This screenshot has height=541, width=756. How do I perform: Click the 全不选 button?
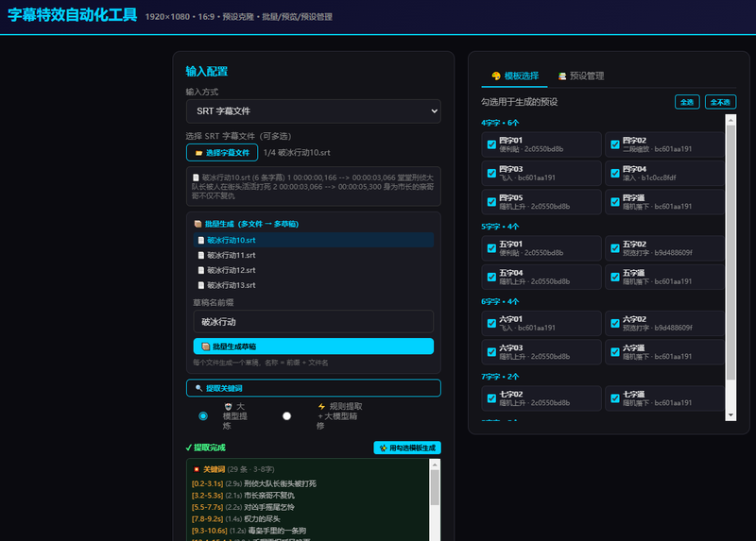(x=720, y=102)
